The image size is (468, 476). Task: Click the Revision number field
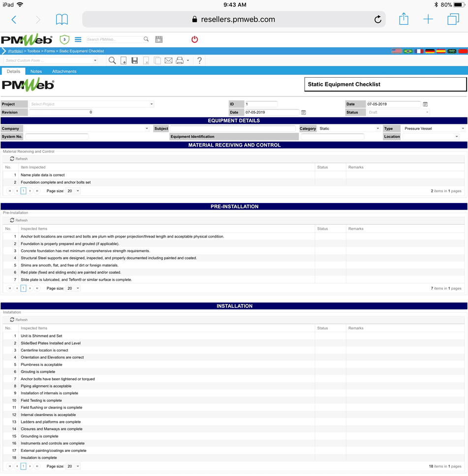pos(61,112)
